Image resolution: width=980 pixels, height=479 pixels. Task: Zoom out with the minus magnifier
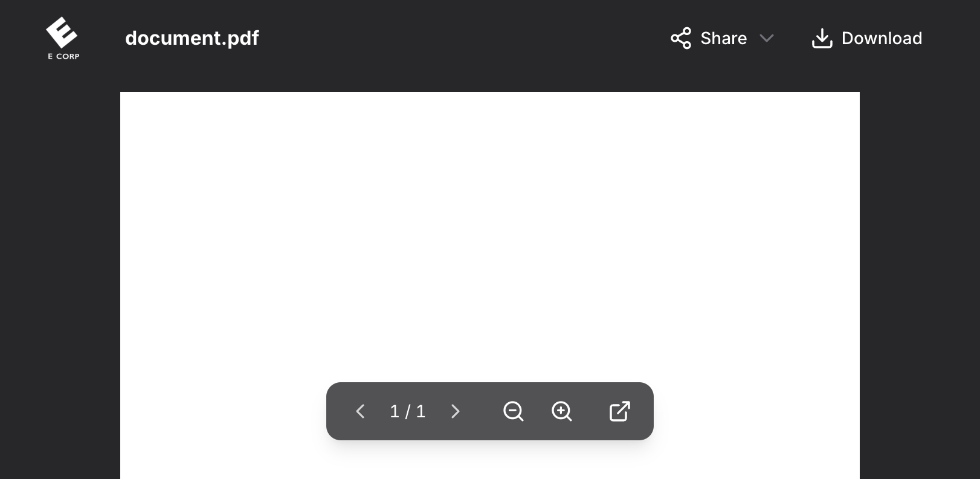(x=514, y=411)
